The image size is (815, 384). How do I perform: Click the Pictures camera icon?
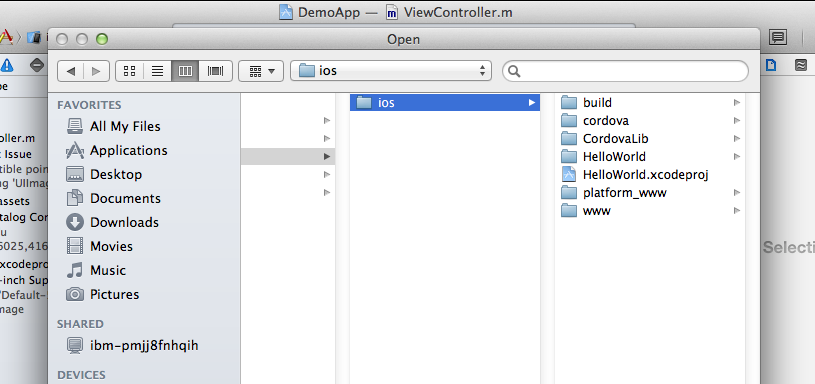[75, 294]
